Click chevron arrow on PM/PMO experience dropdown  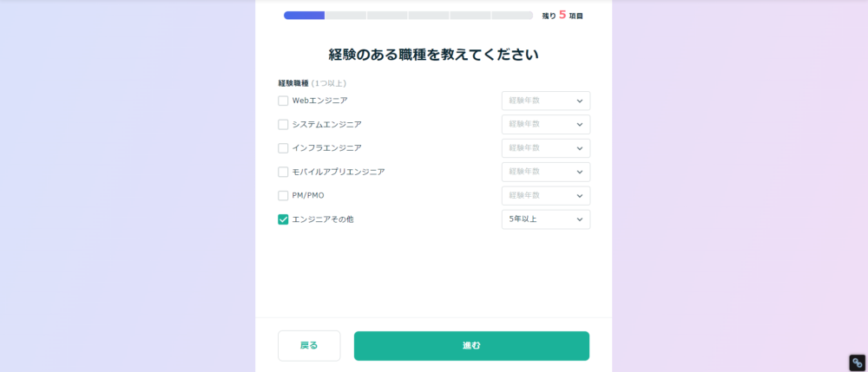(580, 196)
